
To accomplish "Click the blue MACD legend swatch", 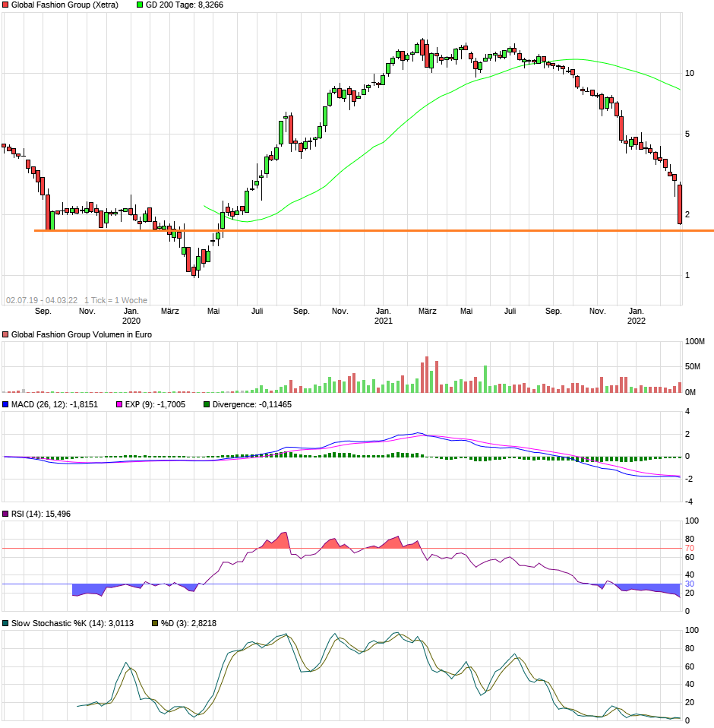I will click(x=5, y=405).
